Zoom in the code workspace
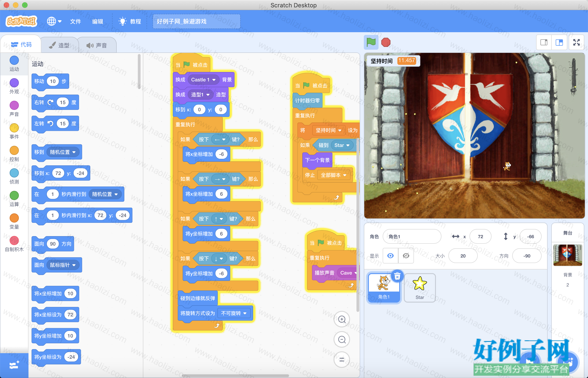This screenshot has width=588, height=378. (x=342, y=319)
